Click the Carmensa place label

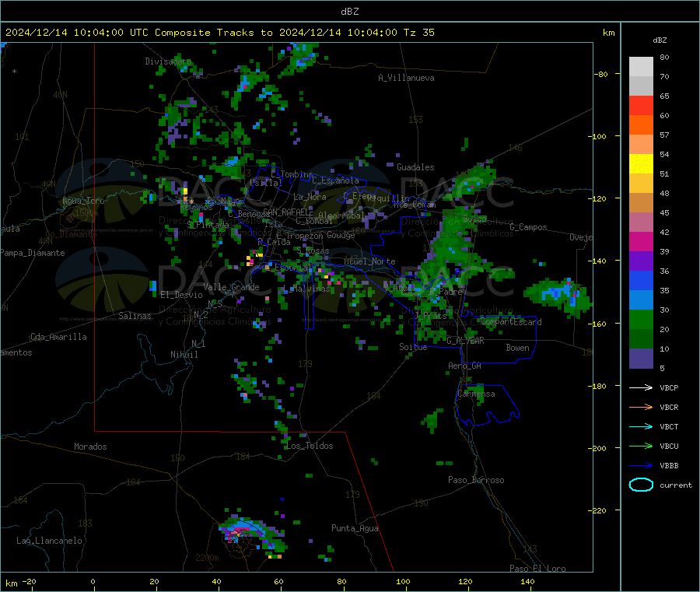pos(476,394)
